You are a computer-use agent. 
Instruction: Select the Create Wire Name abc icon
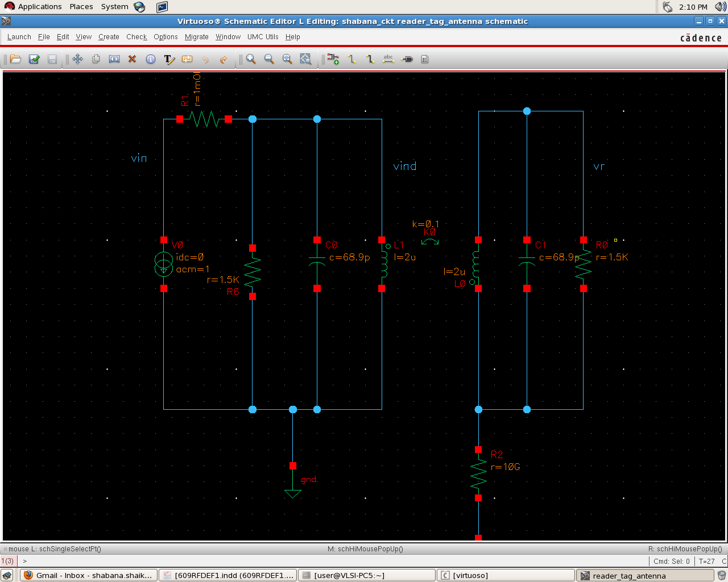pos(388,59)
